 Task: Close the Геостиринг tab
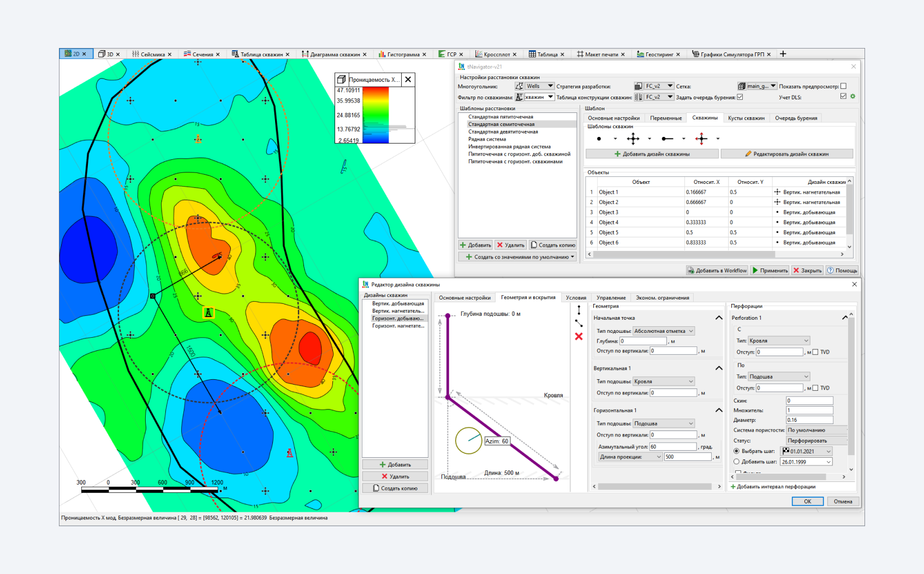(x=678, y=55)
